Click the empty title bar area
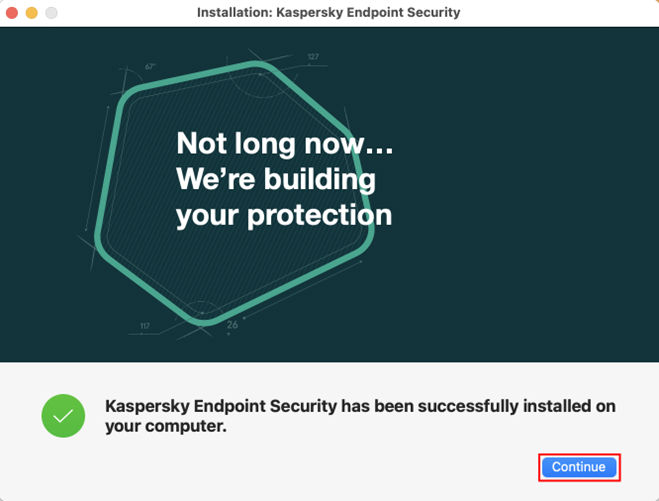 [560, 13]
